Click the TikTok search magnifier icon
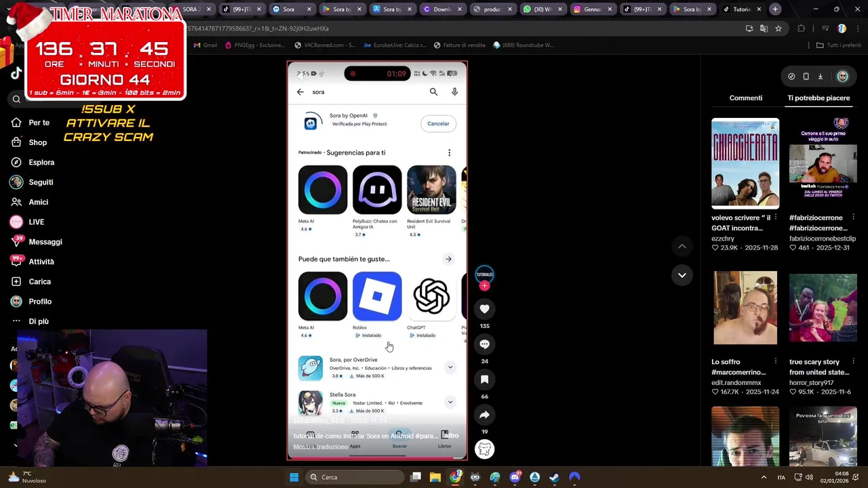 click(x=16, y=100)
